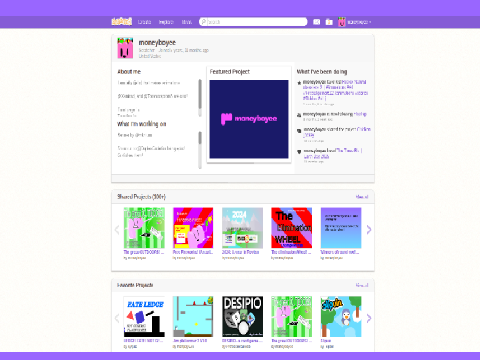
Task: Click the star favorite activity icon
Action: pos(299,83)
